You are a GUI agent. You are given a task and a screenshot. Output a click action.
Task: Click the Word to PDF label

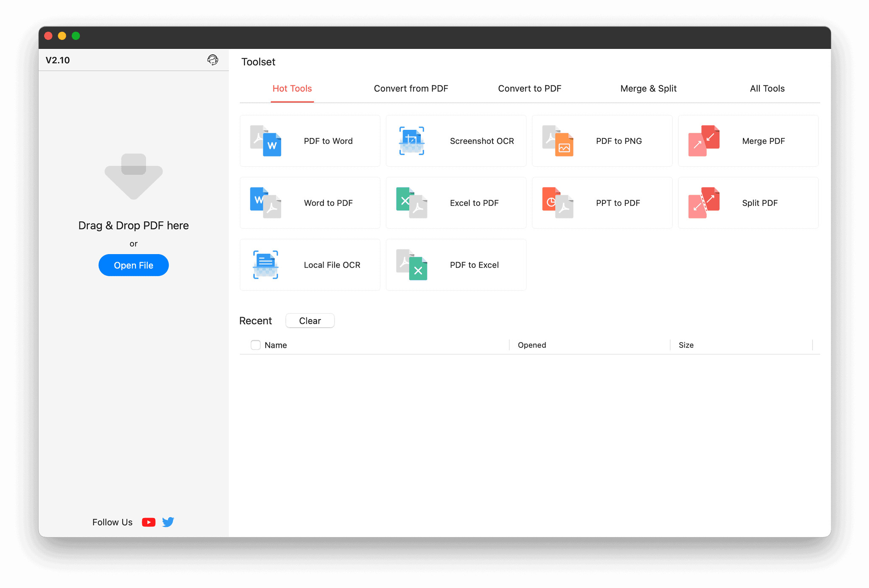328,203
